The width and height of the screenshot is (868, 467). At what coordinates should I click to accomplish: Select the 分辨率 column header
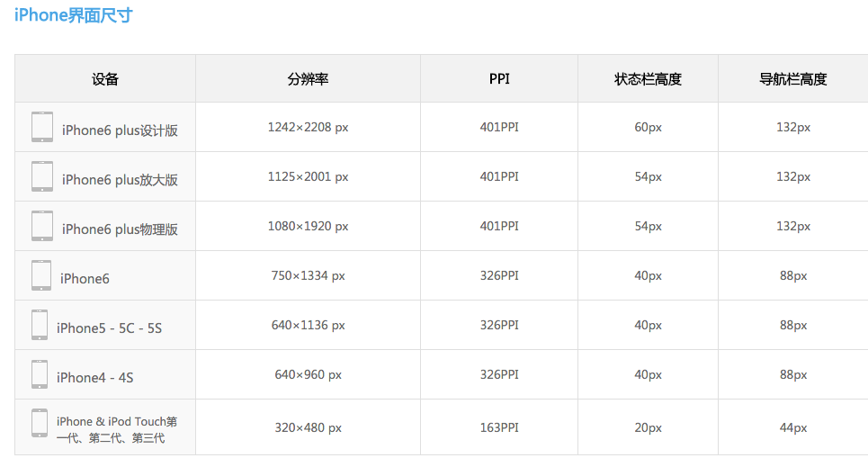pos(308,79)
